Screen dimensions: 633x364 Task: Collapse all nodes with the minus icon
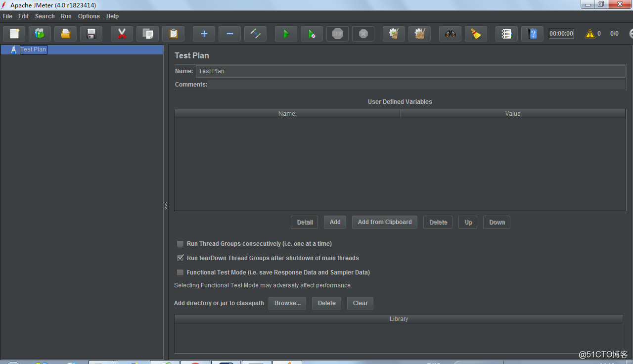coord(229,34)
